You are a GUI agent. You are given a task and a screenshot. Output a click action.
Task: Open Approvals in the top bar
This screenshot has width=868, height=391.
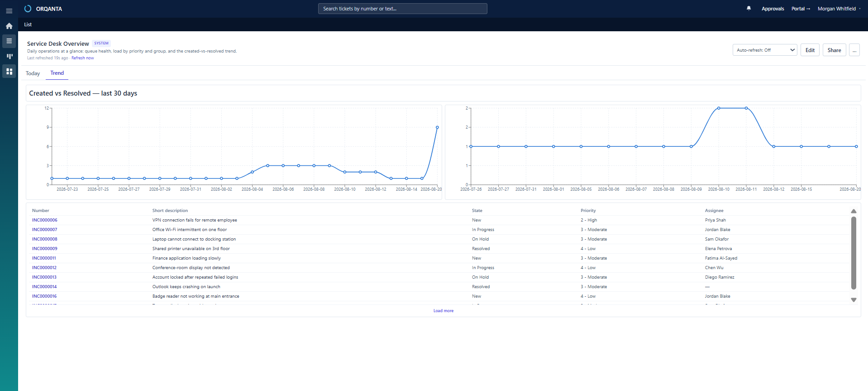click(x=773, y=9)
